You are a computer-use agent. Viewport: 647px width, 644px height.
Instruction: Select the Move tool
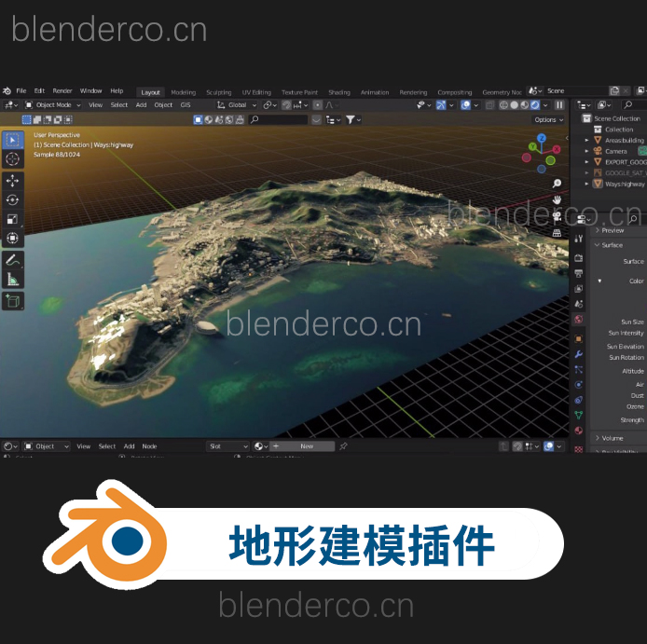pyautogui.click(x=13, y=181)
